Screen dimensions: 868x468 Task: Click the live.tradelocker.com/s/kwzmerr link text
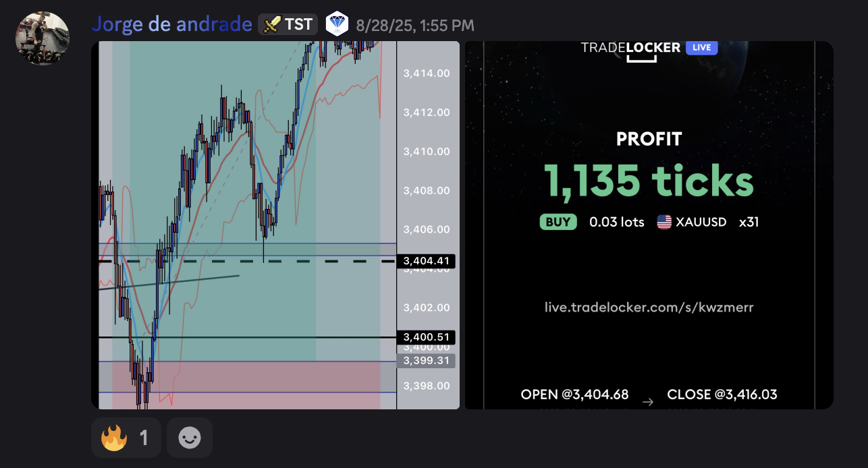coord(649,308)
